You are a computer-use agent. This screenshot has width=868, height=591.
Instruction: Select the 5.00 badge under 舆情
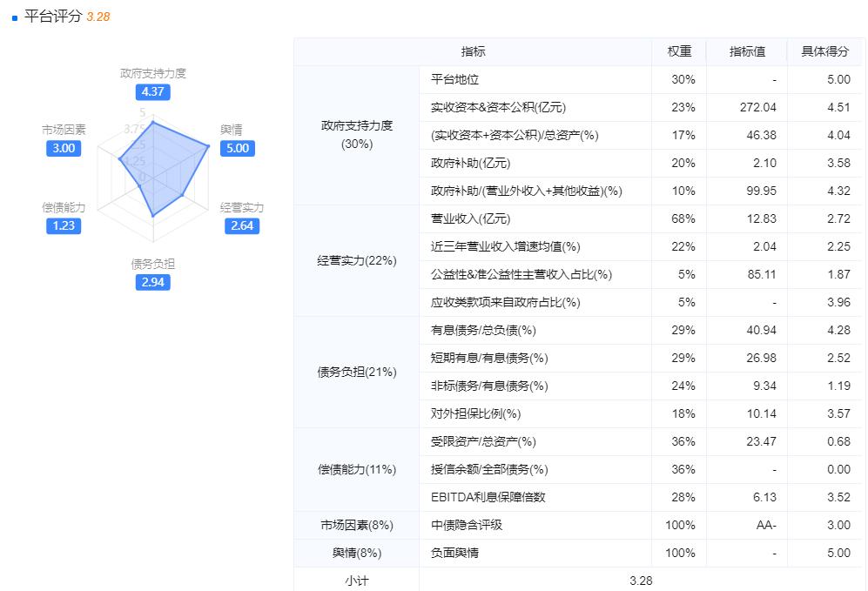237,148
